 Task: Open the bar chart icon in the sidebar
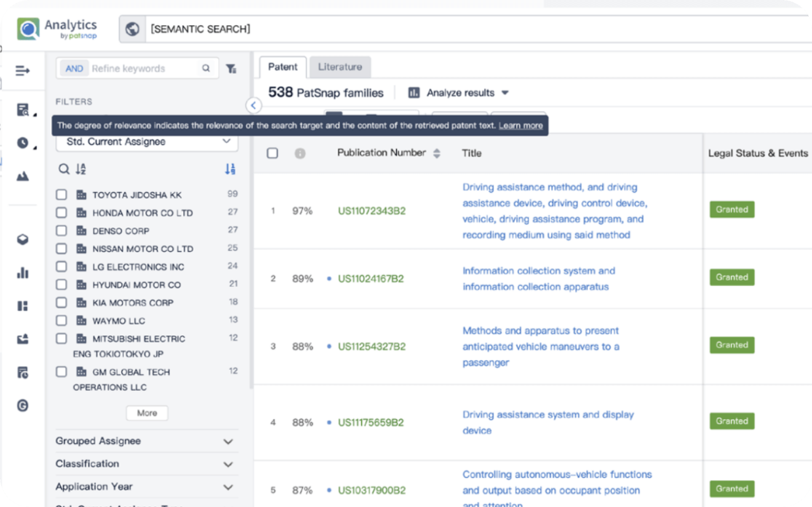[23, 273]
